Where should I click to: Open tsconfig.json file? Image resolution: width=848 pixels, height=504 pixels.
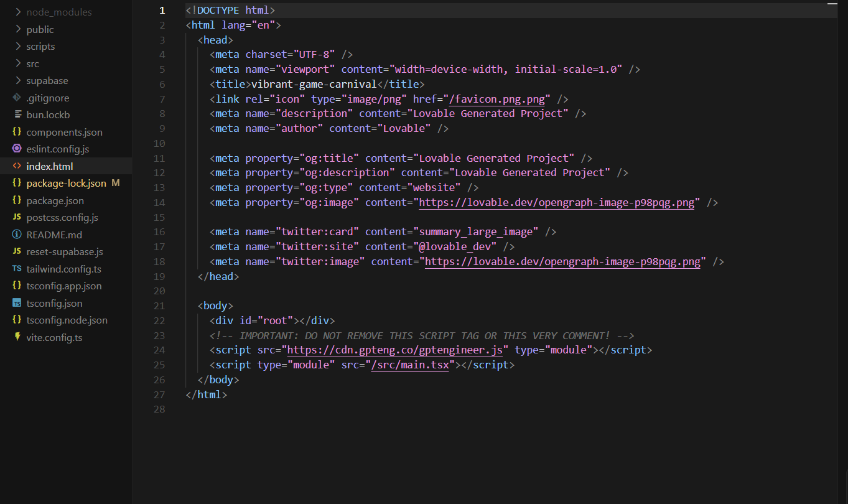pyautogui.click(x=55, y=303)
